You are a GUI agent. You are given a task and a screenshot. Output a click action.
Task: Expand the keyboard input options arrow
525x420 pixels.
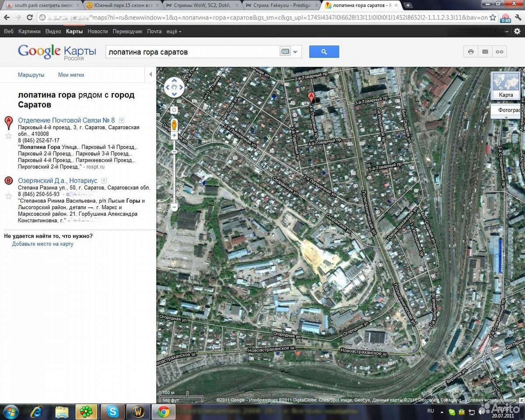[x=296, y=52]
